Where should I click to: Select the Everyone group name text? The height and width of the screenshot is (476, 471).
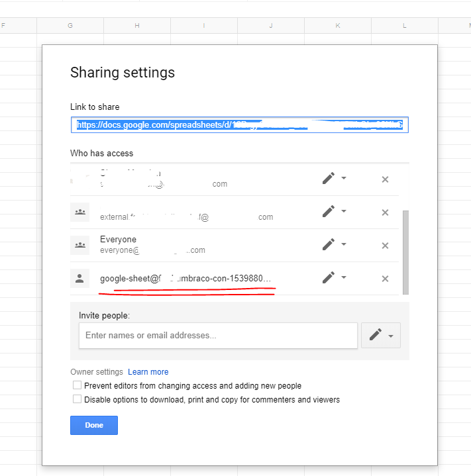pyautogui.click(x=118, y=239)
